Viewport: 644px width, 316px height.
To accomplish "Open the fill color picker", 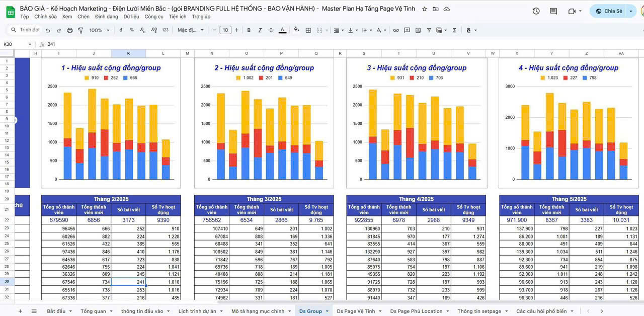I will [296, 30].
